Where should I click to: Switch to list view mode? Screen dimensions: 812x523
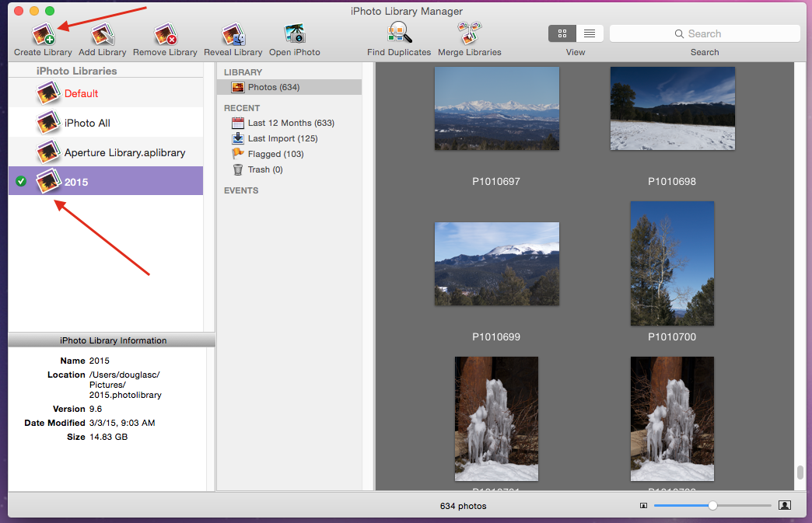589,33
